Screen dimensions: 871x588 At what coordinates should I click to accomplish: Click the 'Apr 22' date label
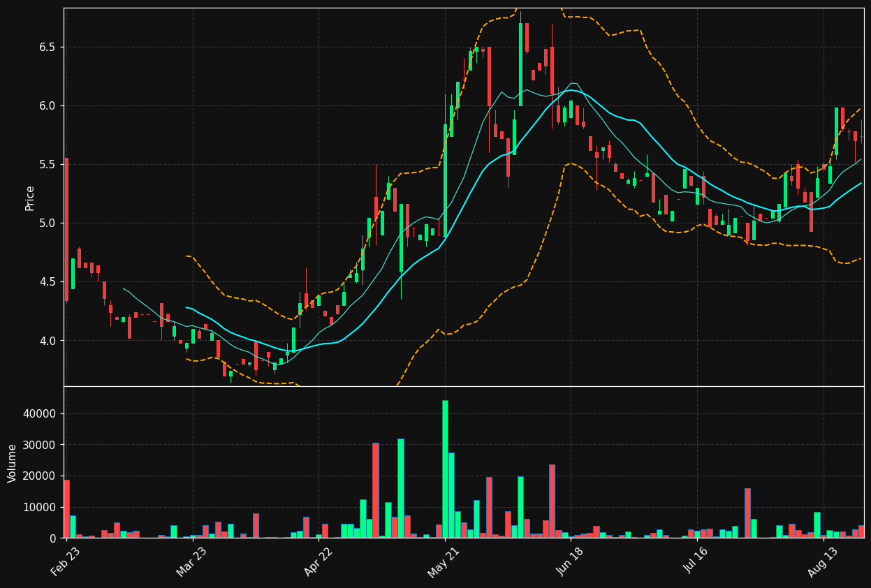point(318,561)
